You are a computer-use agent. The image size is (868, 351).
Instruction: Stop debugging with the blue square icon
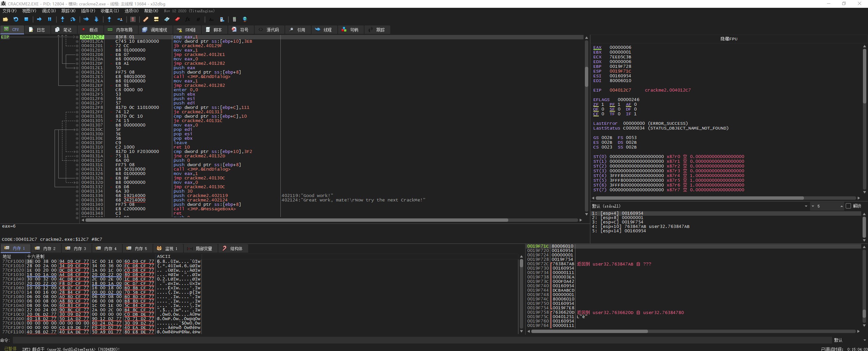point(26,19)
